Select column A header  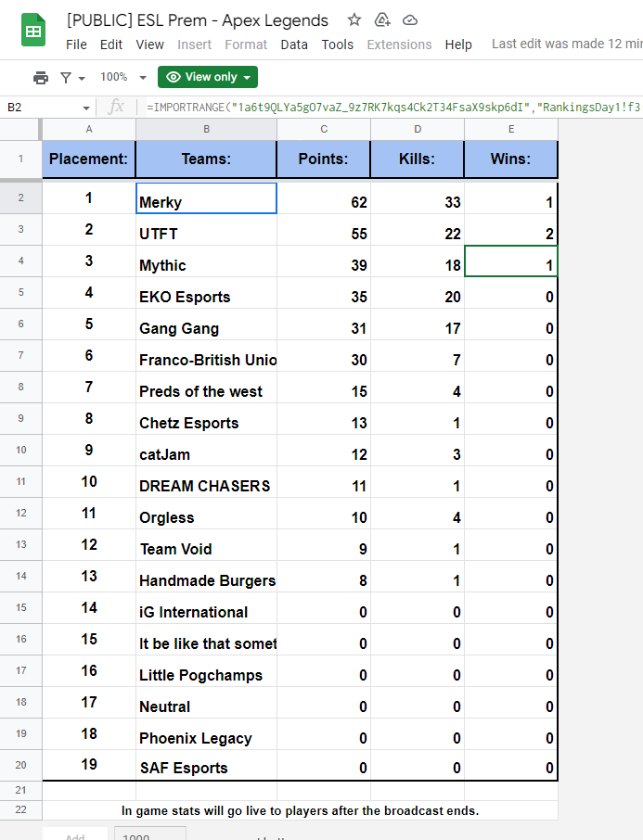point(89,129)
